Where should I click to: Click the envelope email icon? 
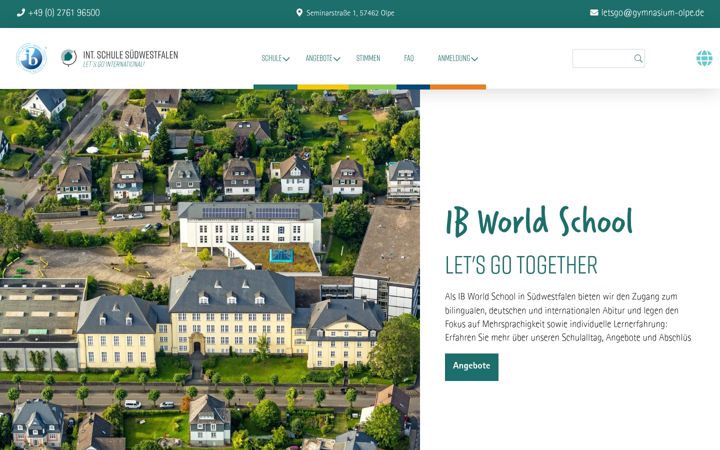click(x=594, y=12)
